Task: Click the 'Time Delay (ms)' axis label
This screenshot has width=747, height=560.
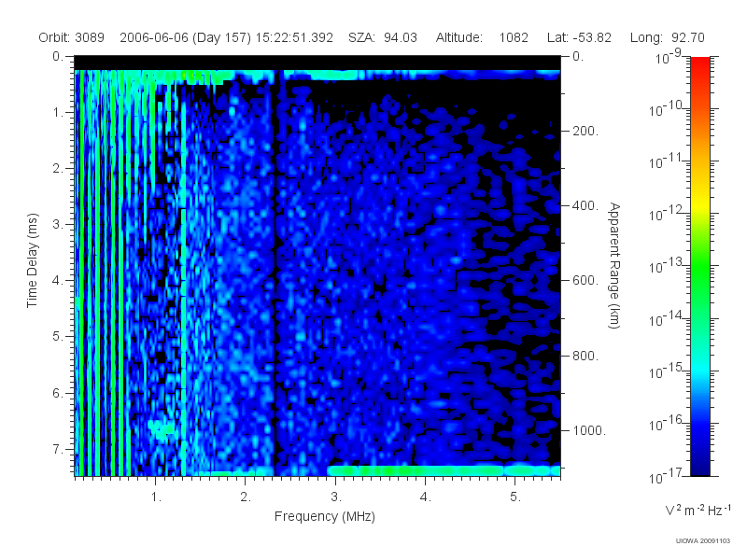Action: point(32,260)
